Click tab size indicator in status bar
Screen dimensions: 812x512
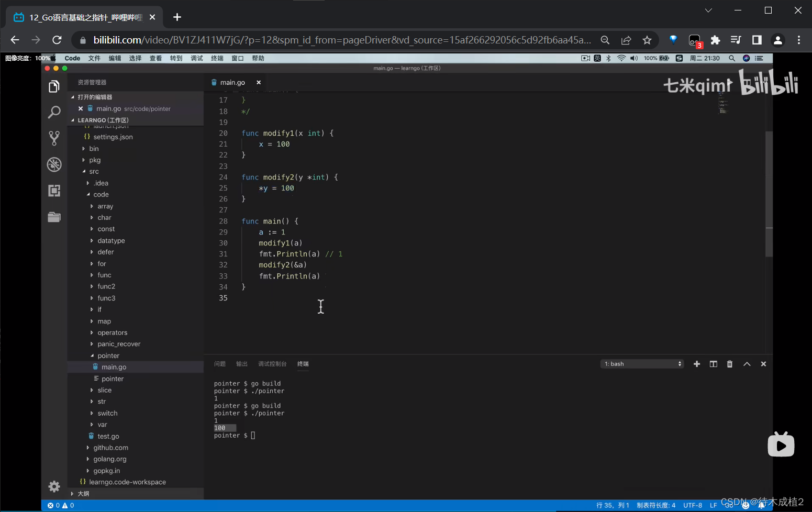(656, 505)
